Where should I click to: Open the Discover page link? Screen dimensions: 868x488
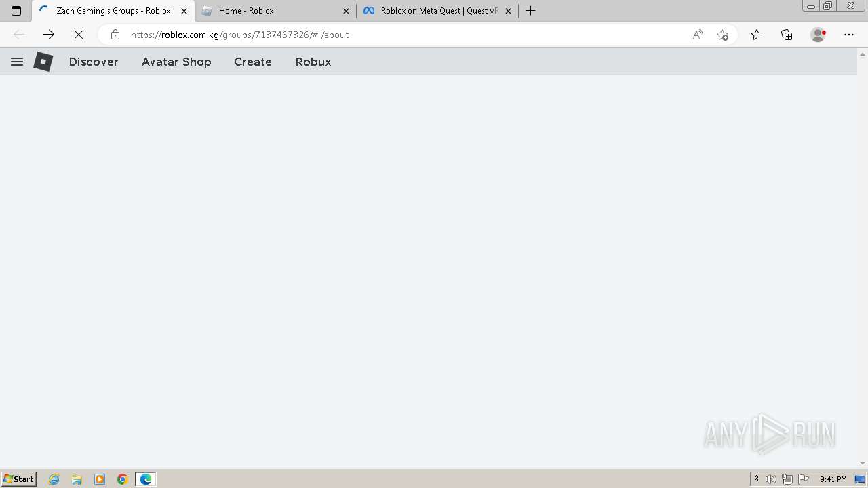[94, 62]
